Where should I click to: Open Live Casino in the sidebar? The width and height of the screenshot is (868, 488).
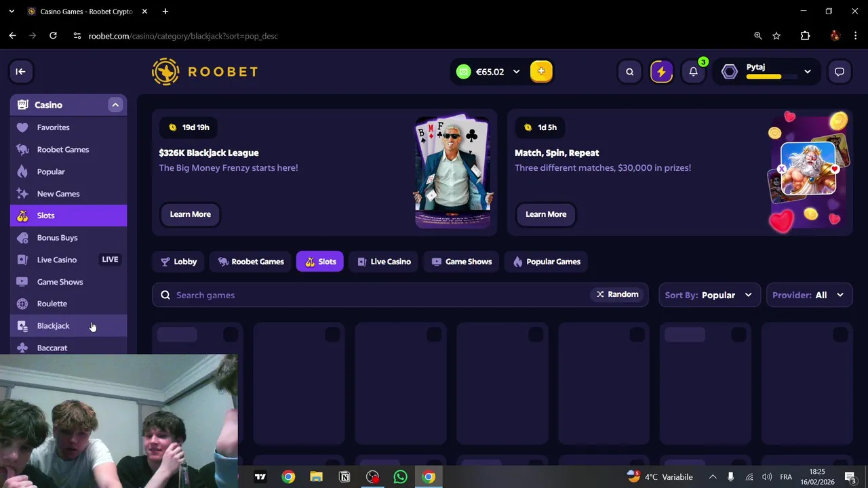click(68, 260)
